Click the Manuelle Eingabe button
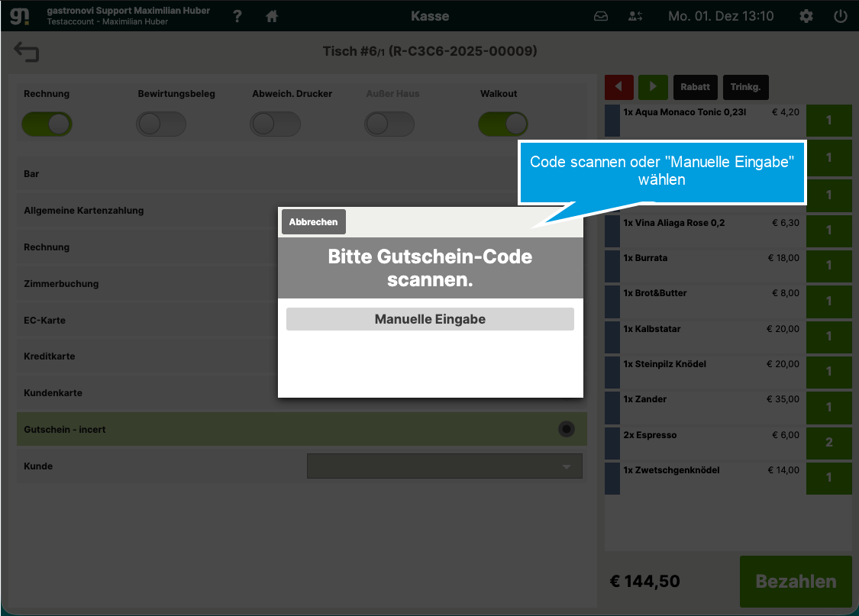Screen dimensions: 859x616 (430, 319)
